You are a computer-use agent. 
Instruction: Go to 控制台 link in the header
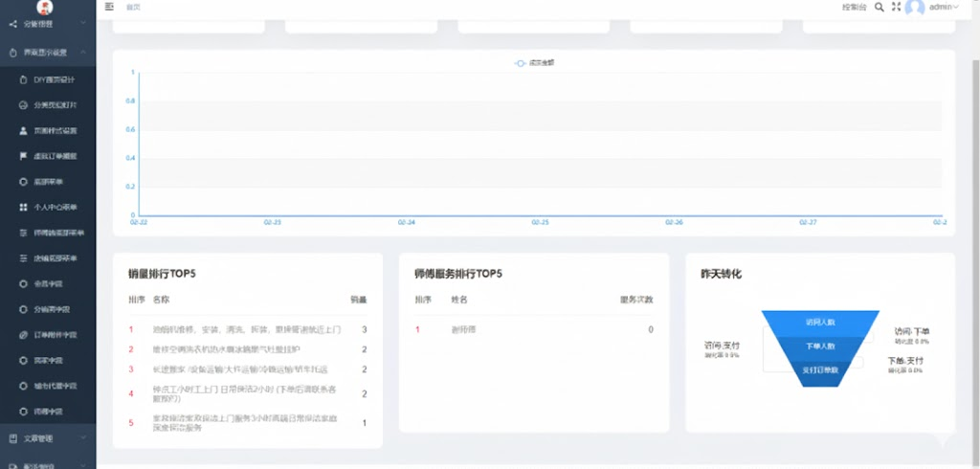(x=855, y=7)
